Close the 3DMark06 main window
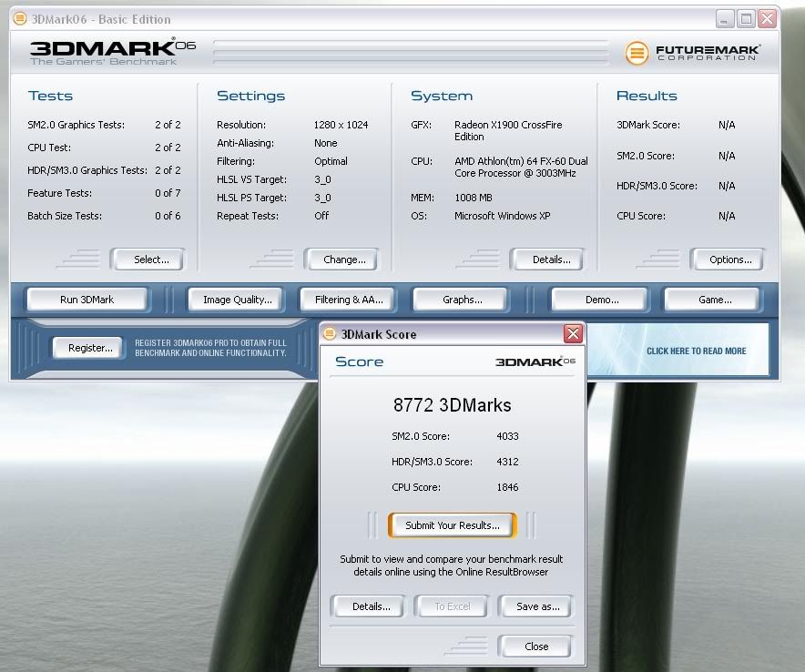Image resolution: width=805 pixels, height=672 pixels. [767, 19]
